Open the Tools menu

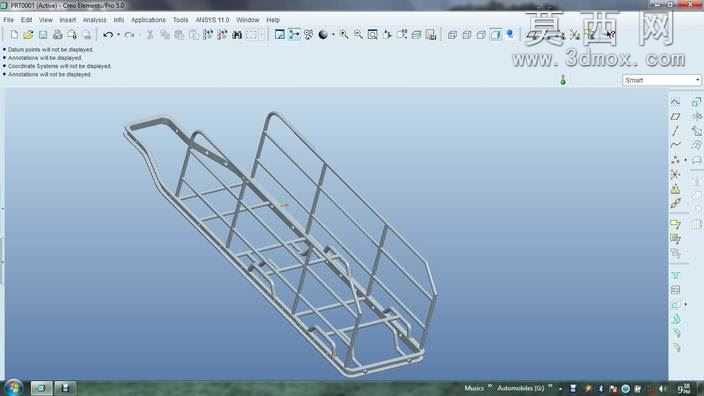180,20
